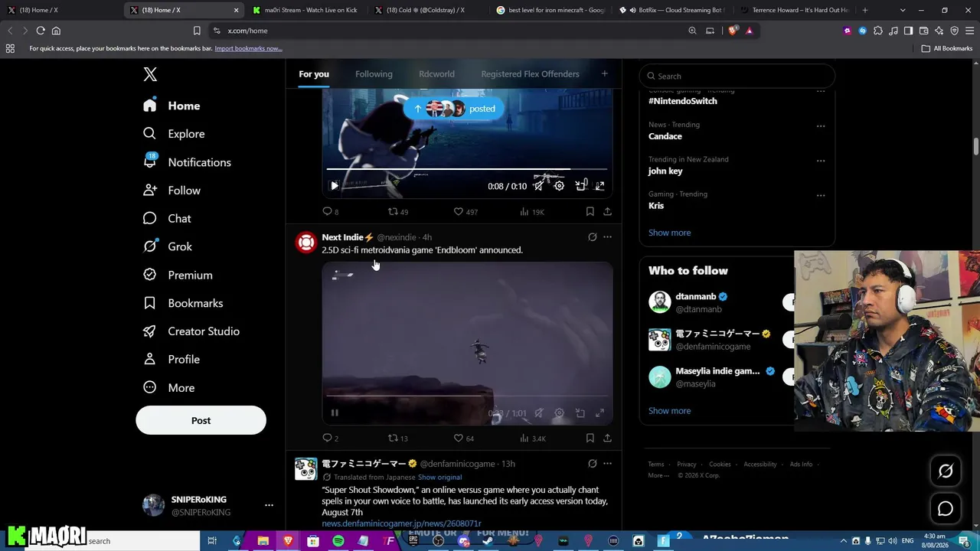Unmute the 0:08 / 0:10 video
This screenshot has height=551, width=980.
[539, 186]
